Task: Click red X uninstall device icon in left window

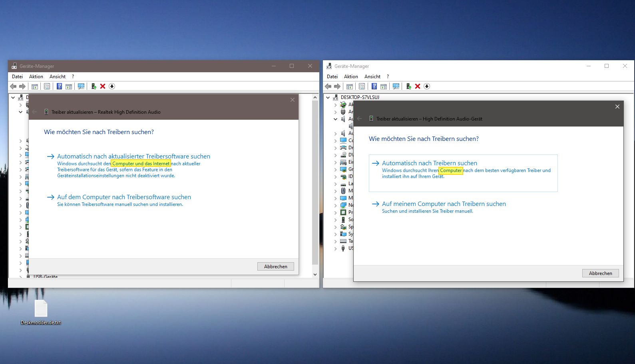Action: [x=103, y=86]
